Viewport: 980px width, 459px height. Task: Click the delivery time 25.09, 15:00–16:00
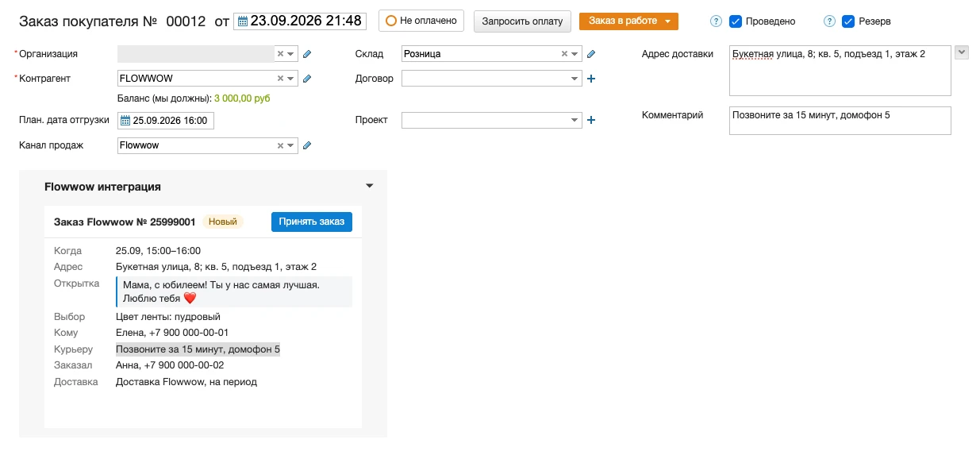tap(158, 251)
